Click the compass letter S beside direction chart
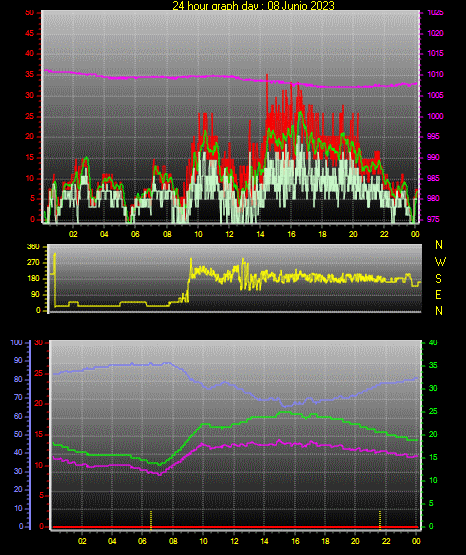The image size is (466, 555). [439, 279]
